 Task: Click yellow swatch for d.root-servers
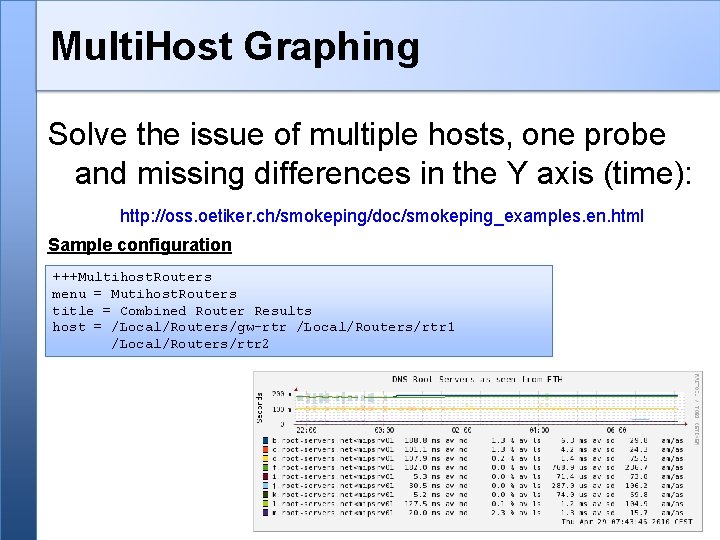[x=265, y=458]
